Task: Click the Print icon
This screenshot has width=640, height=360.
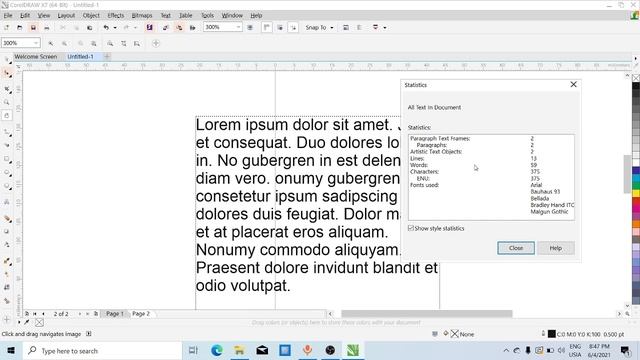Action: click(47, 27)
